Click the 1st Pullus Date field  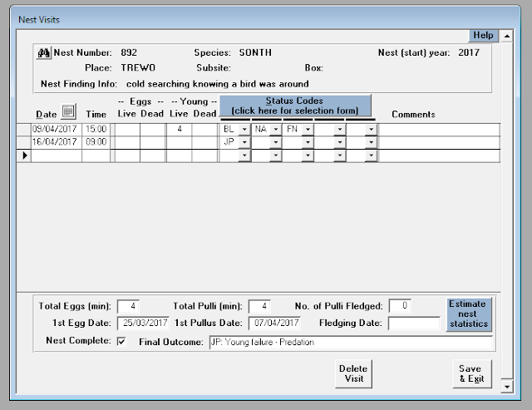(x=274, y=324)
